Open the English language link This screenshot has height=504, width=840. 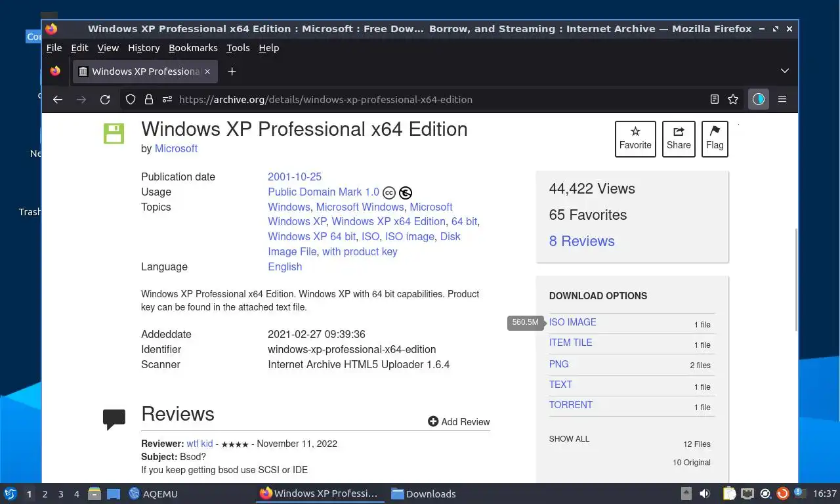[285, 267]
